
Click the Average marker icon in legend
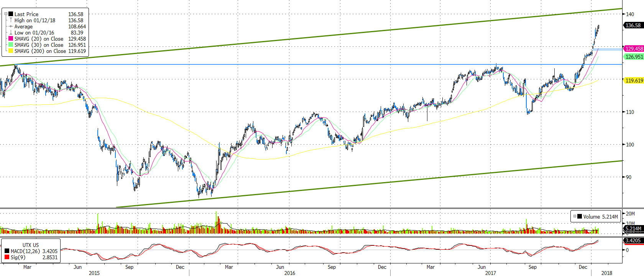coord(11,26)
